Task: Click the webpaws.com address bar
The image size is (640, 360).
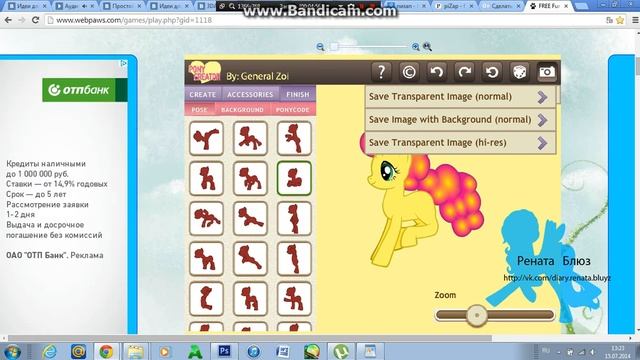Action: (322, 20)
